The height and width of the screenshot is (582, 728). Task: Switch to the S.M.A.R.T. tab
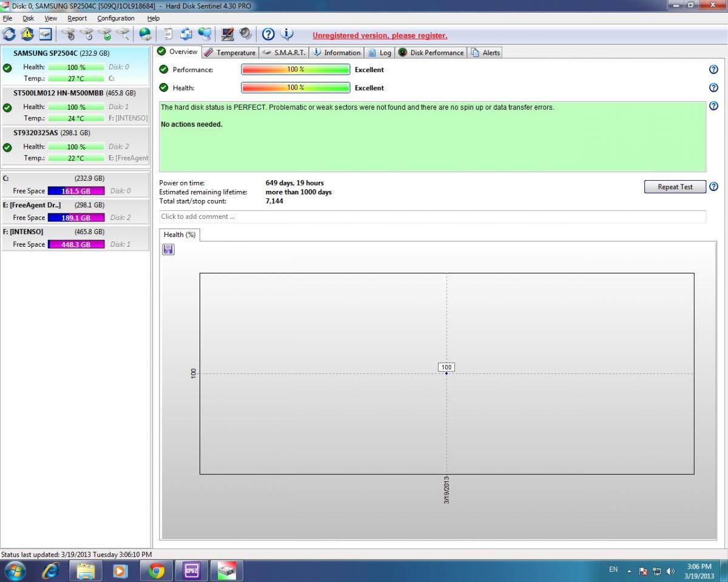coord(284,53)
